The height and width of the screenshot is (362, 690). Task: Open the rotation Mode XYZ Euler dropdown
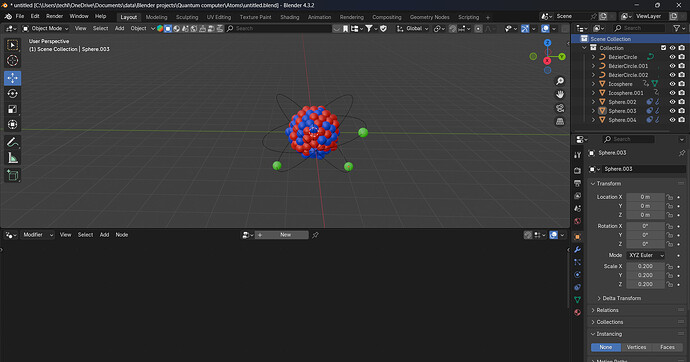646,255
